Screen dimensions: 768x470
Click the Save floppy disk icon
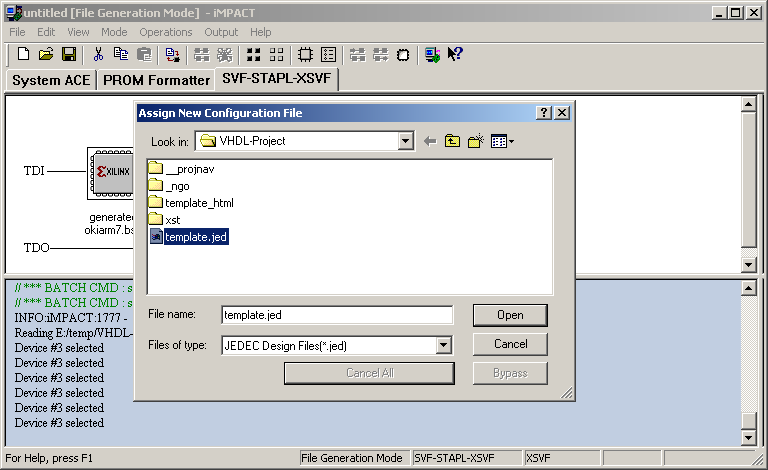click(69, 54)
